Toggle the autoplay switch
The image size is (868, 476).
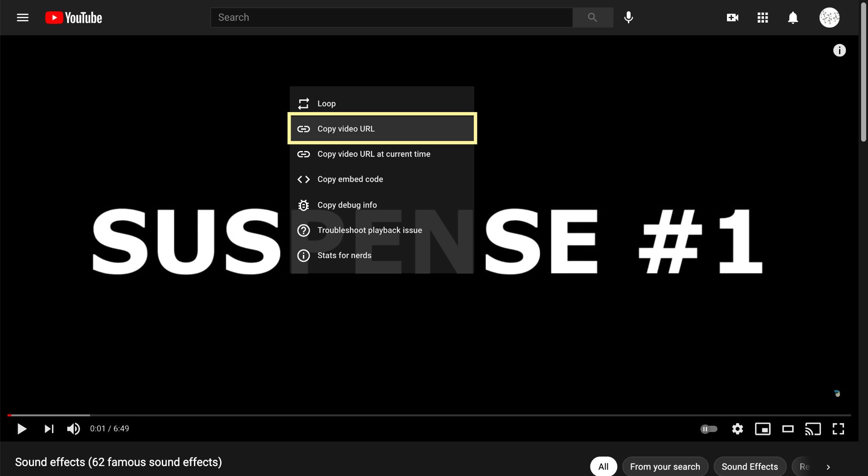(708, 429)
